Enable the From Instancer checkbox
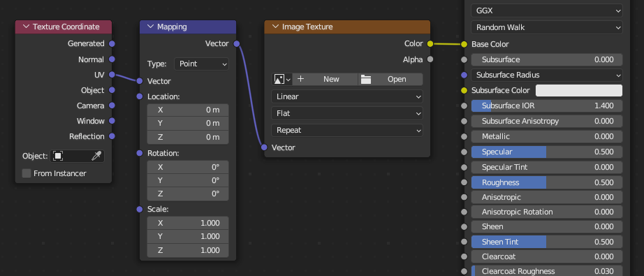Screen dimensions: 644x276 click(x=27, y=173)
